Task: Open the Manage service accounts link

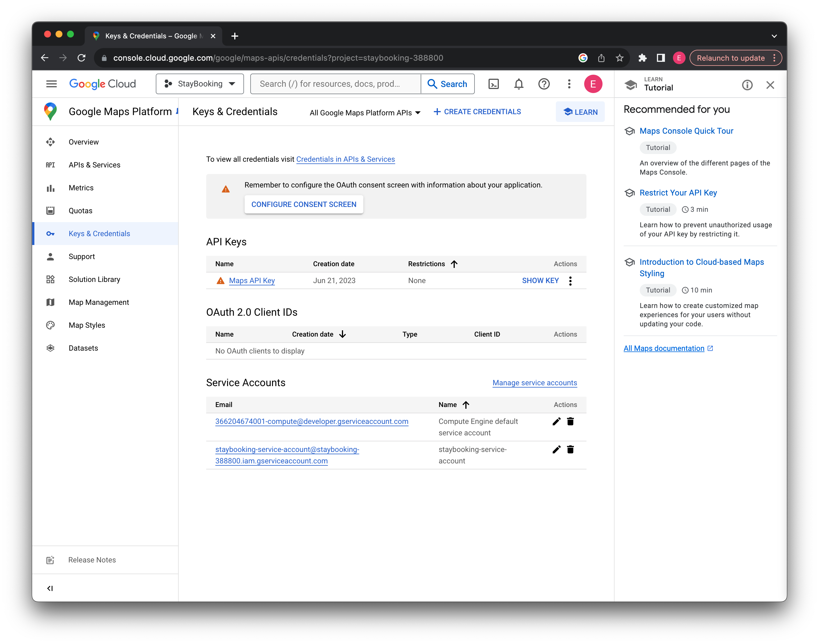Action: (x=535, y=382)
